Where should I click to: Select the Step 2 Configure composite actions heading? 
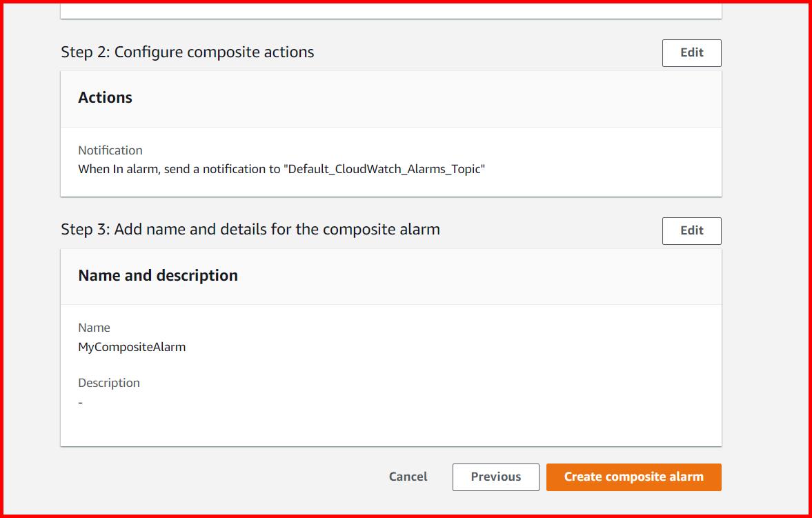click(187, 52)
